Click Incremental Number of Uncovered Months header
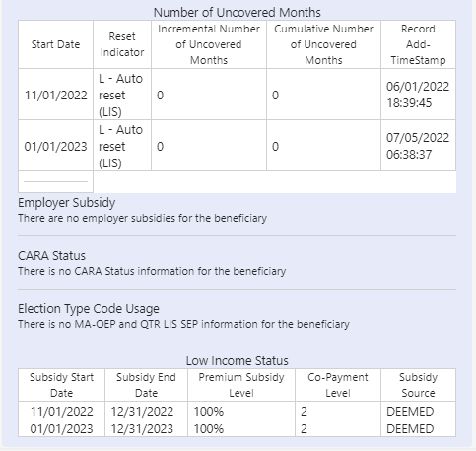Screen dimensions: 476x451 [x=209, y=44]
